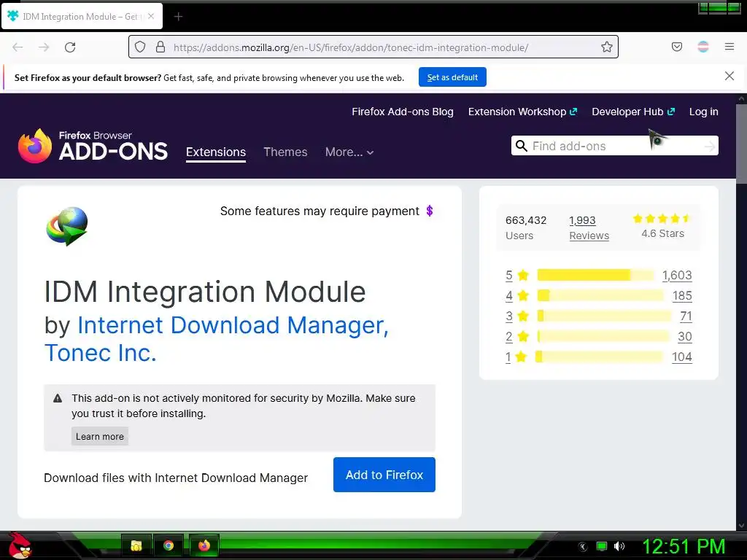This screenshot has height=560, width=747.
Task: View site security via padlock icon
Action: click(160, 47)
